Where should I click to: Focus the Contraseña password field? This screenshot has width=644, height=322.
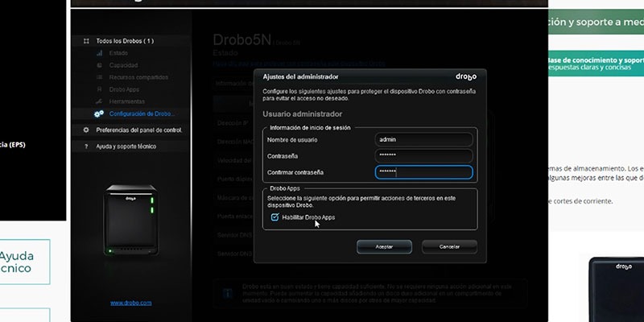[x=424, y=155]
